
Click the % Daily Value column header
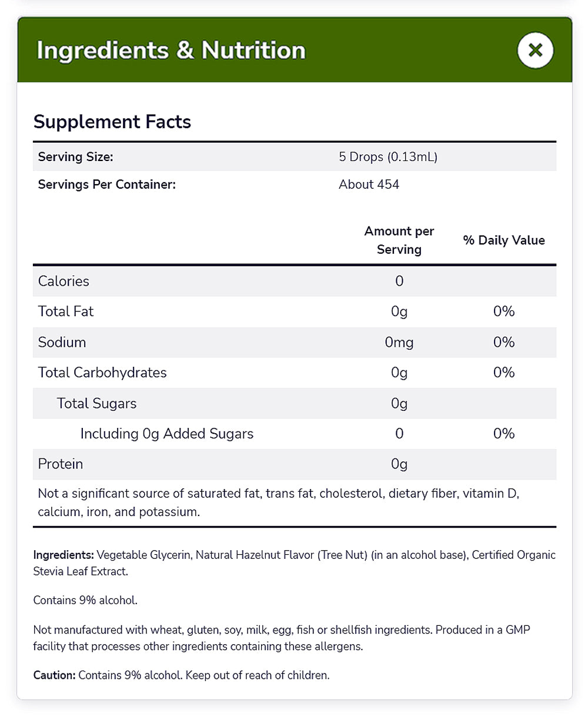(x=504, y=240)
